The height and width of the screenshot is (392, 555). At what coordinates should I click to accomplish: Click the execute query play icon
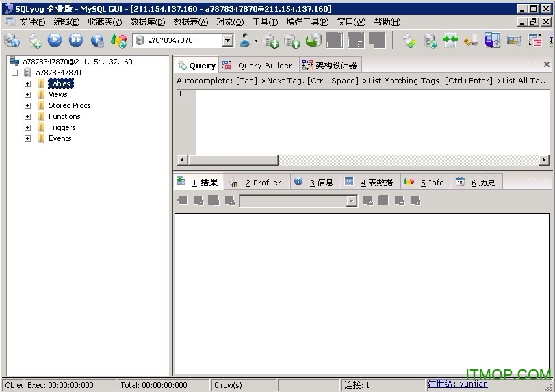click(x=55, y=40)
